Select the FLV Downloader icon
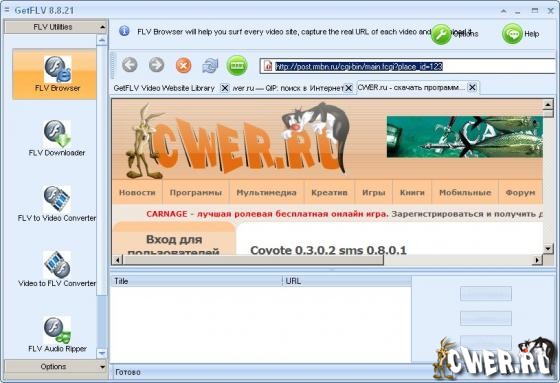Viewport: 560px width, 383px height. tap(57, 138)
